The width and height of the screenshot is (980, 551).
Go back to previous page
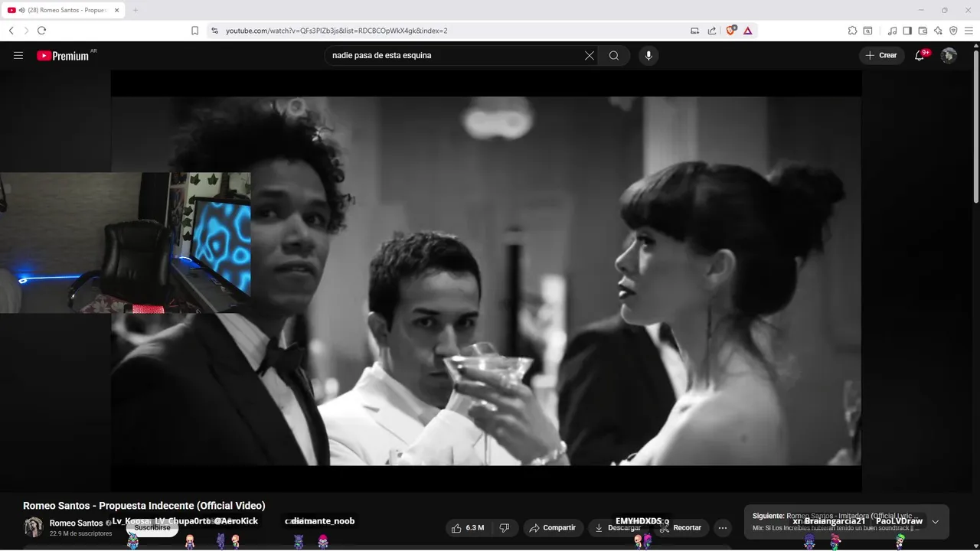pos(11,31)
